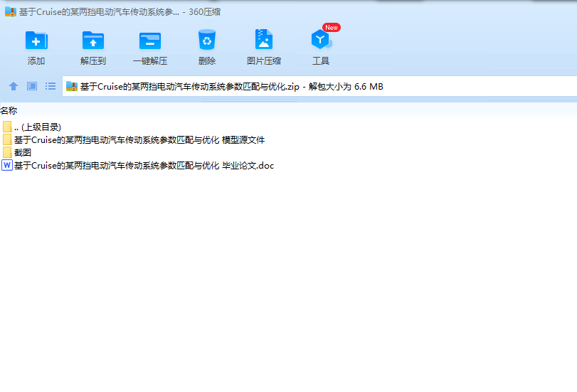The width and height of the screenshot is (577, 392).
Task: Go up one level with the up arrow
Action: (x=14, y=86)
